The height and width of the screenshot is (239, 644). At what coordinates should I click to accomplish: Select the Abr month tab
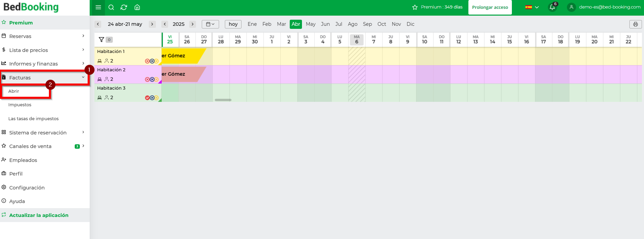point(296,24)
